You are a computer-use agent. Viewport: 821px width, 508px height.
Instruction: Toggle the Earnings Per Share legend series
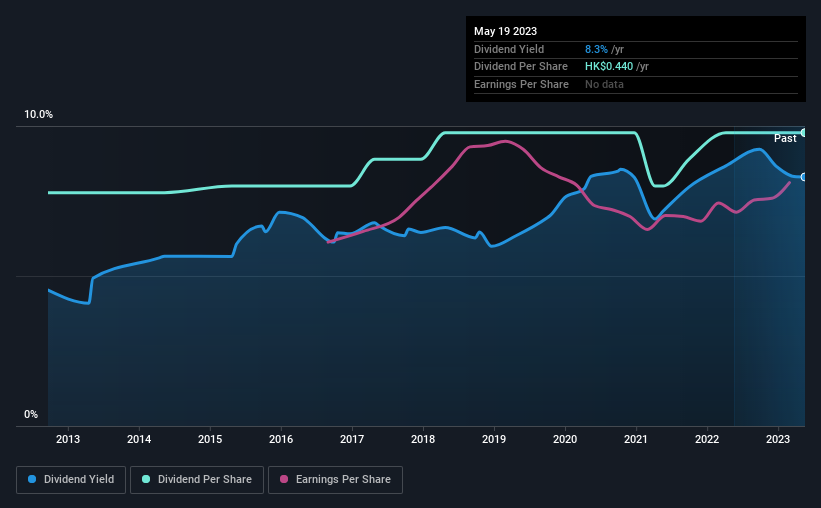335,480
